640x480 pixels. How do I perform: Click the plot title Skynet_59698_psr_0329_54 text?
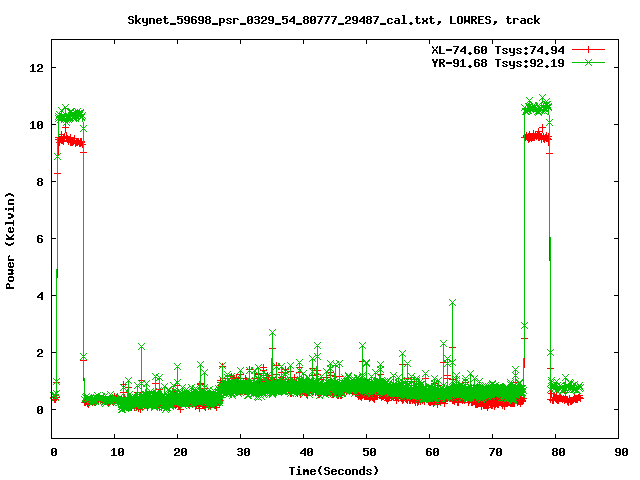333,20
